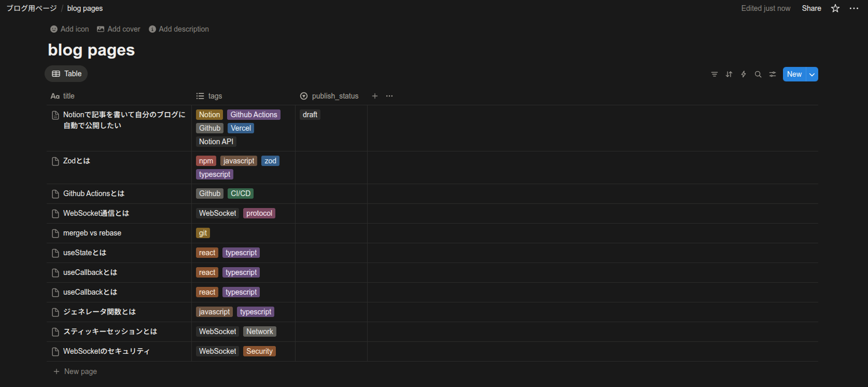This screenshot has height=387, width=868.
Task: Open automations lightning bolt icon
Action: [x=743, y=74]
